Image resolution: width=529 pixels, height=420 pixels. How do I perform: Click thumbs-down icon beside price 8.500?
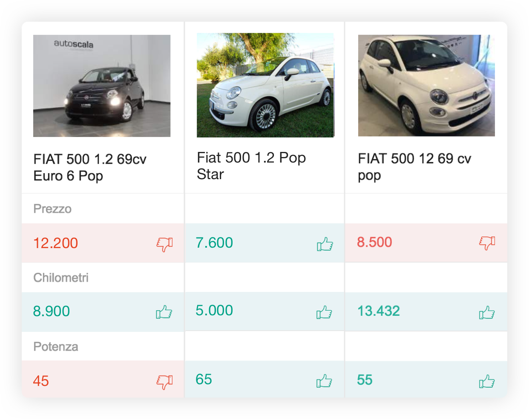click(x=487, y=243)
